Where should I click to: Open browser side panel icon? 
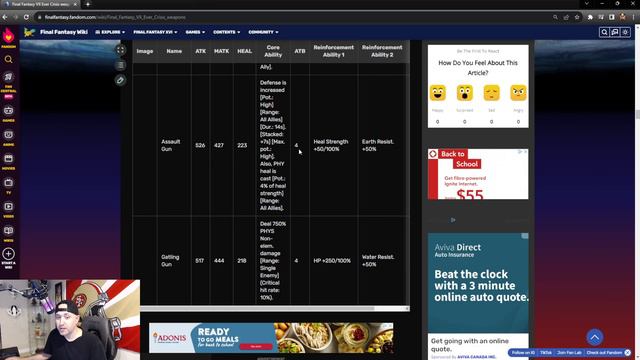pyautogui.click(x=611, y=17)
